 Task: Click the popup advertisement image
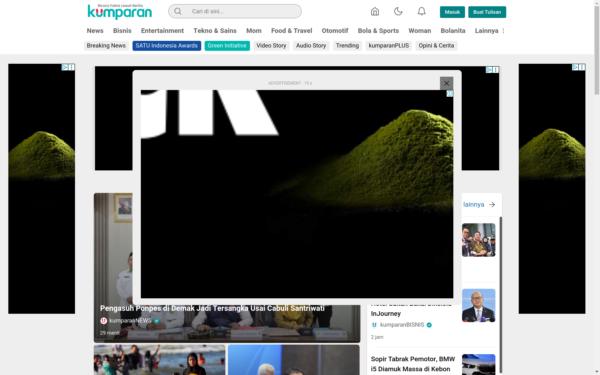297,194
